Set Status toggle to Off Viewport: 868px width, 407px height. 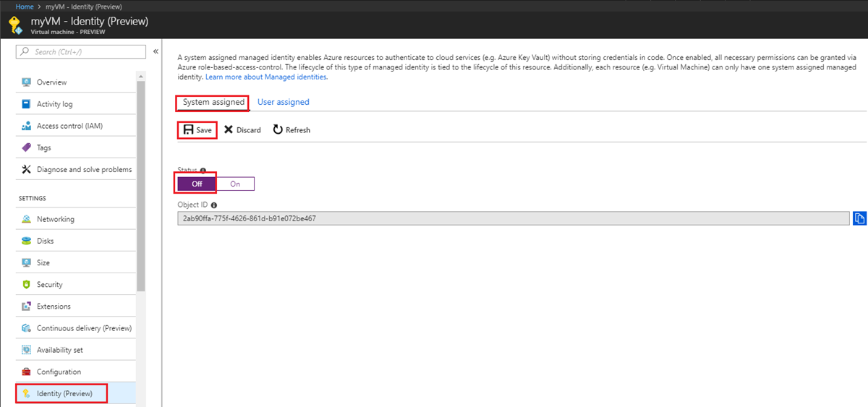(197, 184)
